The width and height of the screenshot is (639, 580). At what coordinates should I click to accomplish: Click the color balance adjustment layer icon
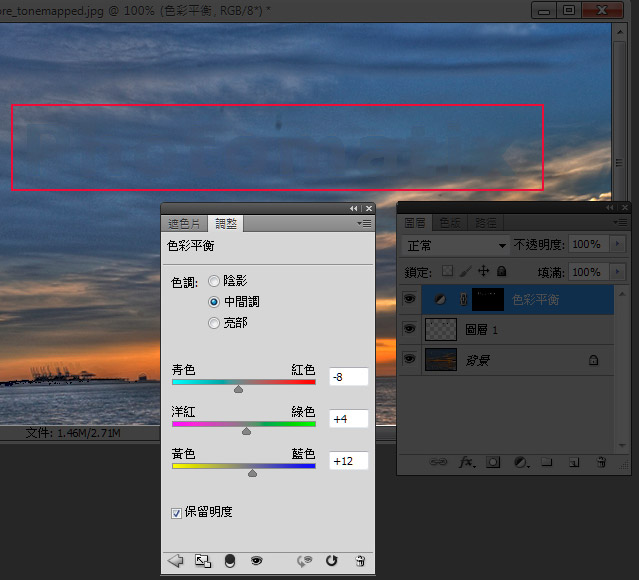[440, 299]
